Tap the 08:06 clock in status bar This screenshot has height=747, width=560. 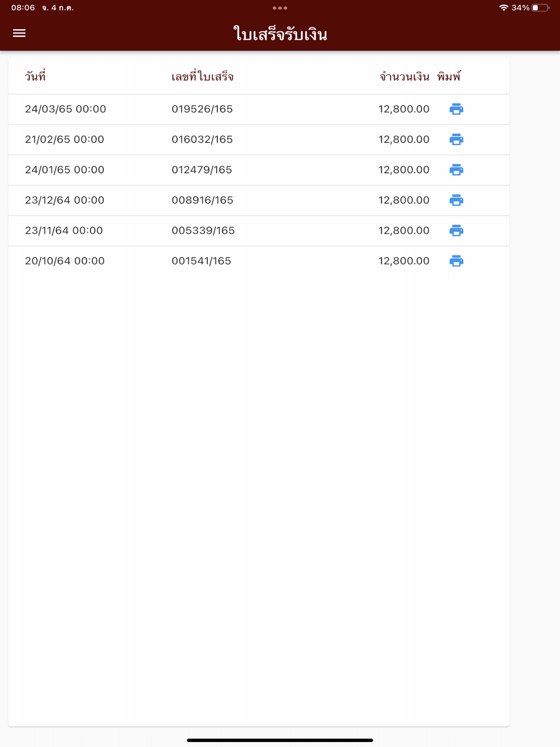[23, 8]
